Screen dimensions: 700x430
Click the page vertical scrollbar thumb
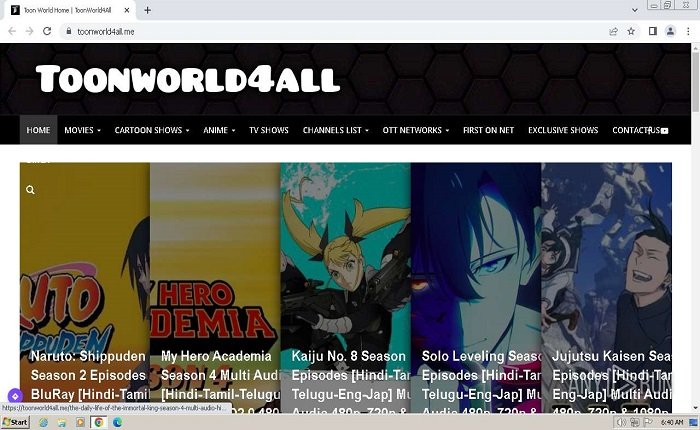click(x=696, y=81)
